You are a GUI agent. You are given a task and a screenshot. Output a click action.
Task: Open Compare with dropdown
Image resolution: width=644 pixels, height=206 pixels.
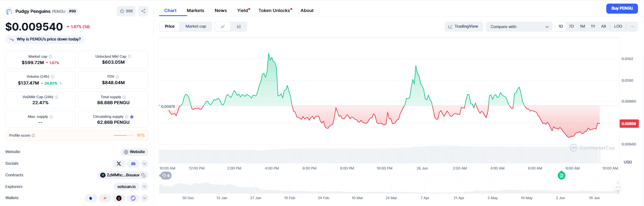(x=519, y=26)
